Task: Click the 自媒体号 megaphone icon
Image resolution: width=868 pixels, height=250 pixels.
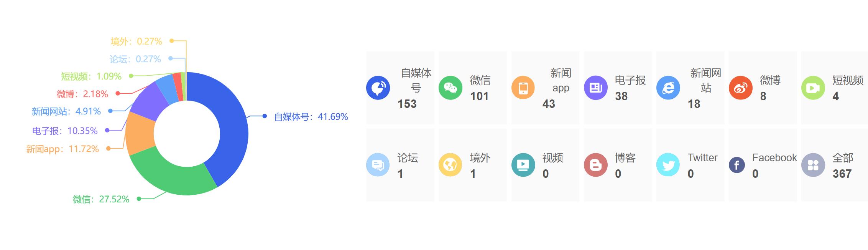Action: point(378,88)
